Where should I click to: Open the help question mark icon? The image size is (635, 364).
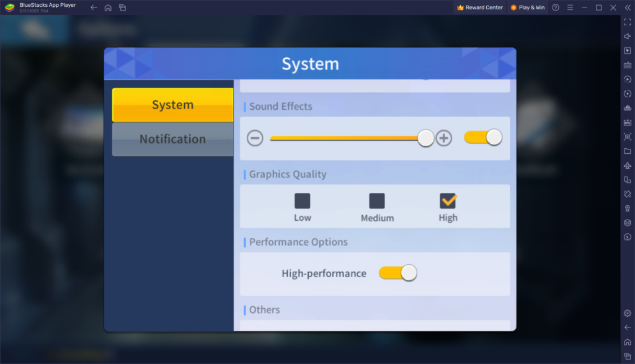(555, 7)
